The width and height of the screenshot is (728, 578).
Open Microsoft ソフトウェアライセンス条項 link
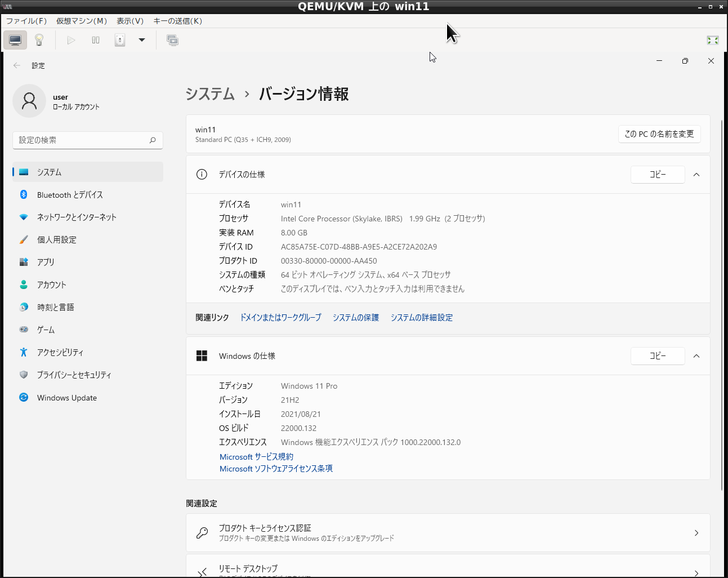tap(276, 469)
